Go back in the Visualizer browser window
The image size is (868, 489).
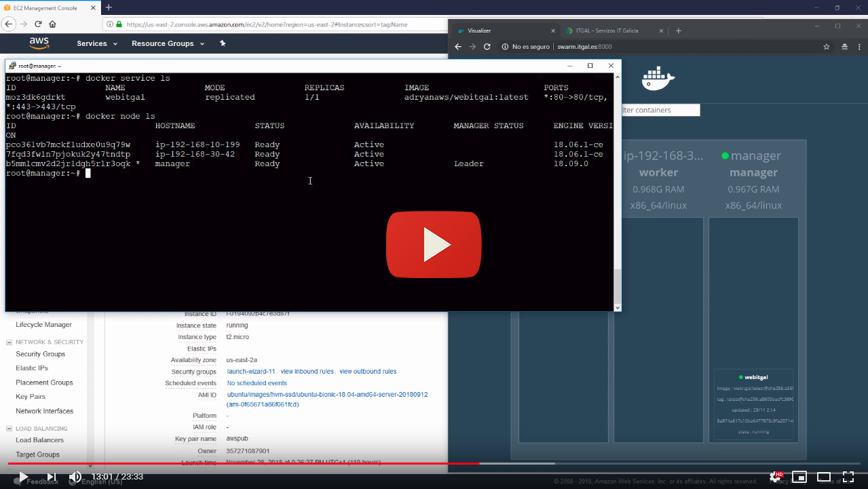click(458, 47)
